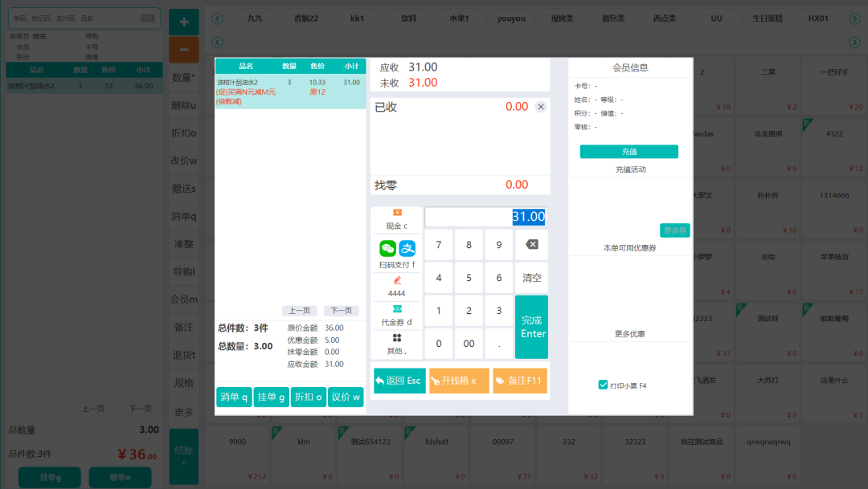This screenshot has height=489, width=868.
Task: Choose the WeChat Pay icon
Action: pos(387,249)
